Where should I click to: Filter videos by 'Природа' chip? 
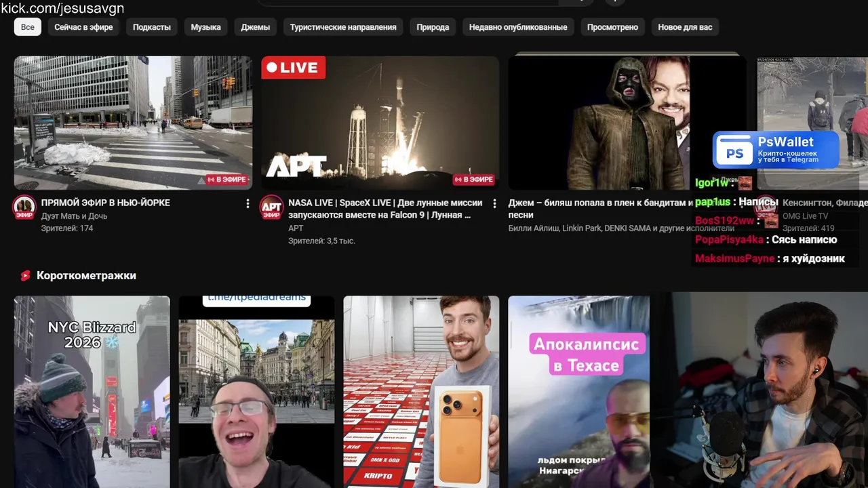click(x=433, y=27)
